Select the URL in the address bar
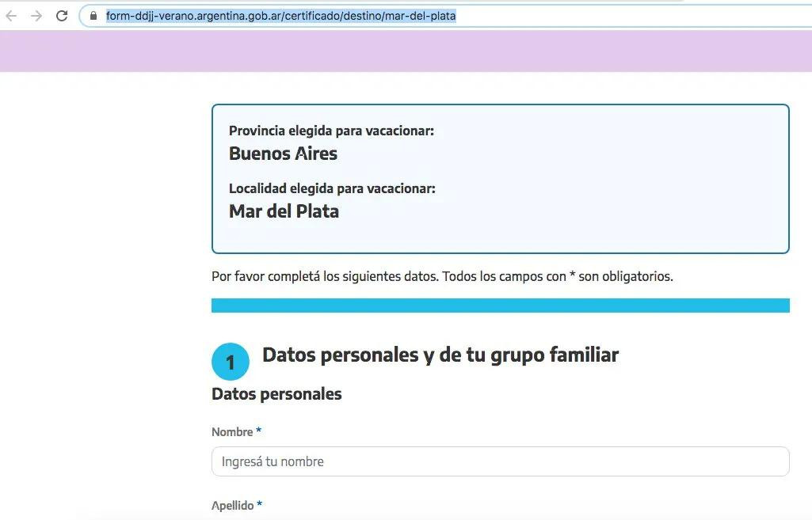The image size is (812, 520). pos(280,16)
